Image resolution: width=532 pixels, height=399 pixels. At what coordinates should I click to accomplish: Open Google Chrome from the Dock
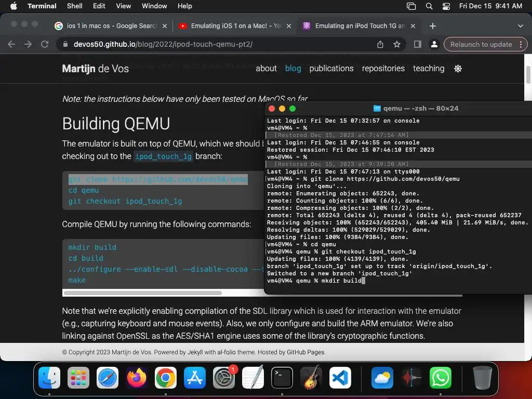click(166, 378)
